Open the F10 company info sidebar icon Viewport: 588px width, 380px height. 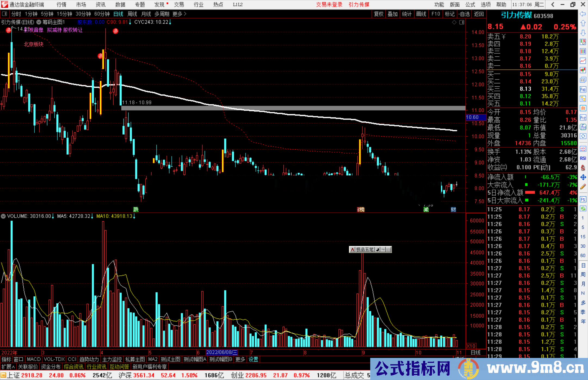583,89
